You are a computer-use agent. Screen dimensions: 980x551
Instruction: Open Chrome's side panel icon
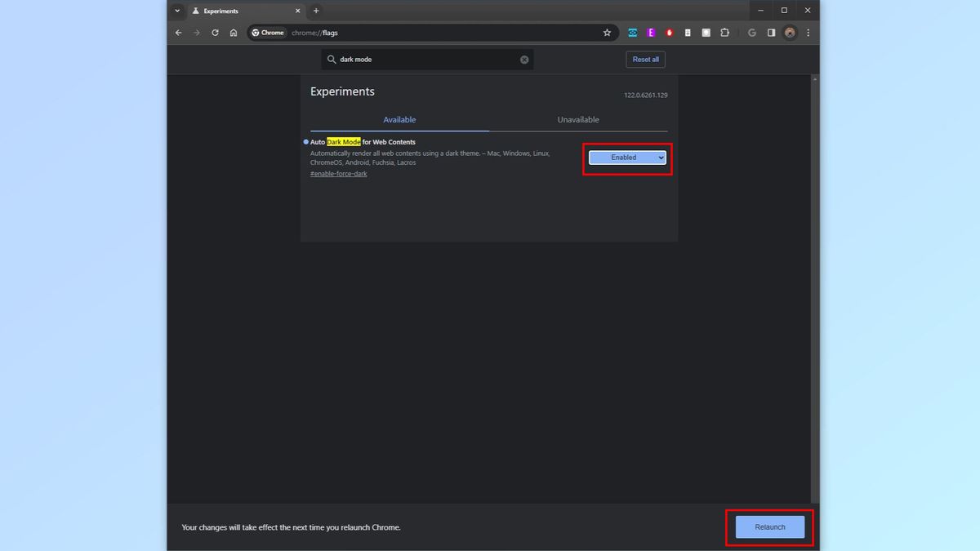pos(770,33)
